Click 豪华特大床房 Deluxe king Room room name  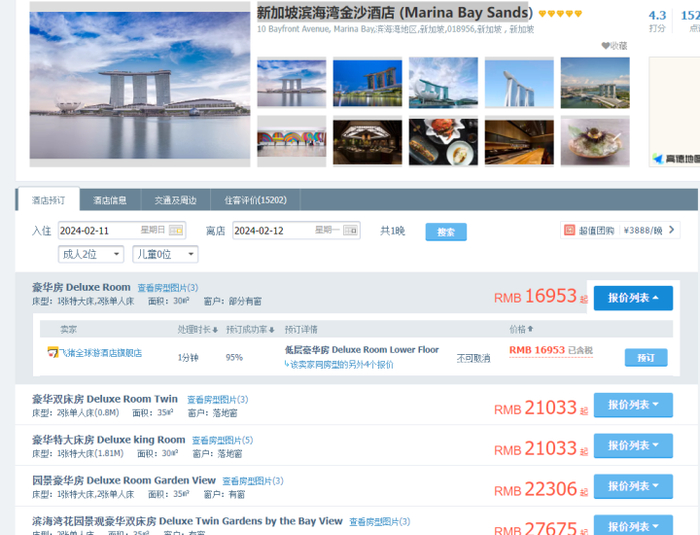(108, 440)
